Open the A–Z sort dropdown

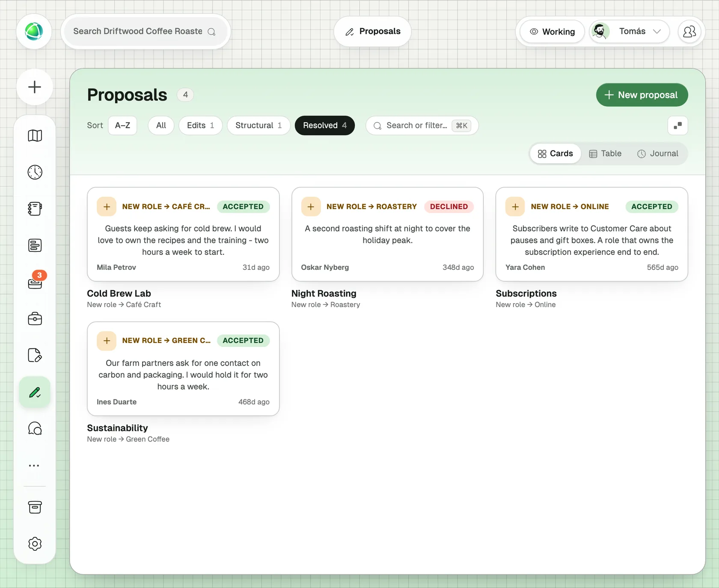[122, 125]
